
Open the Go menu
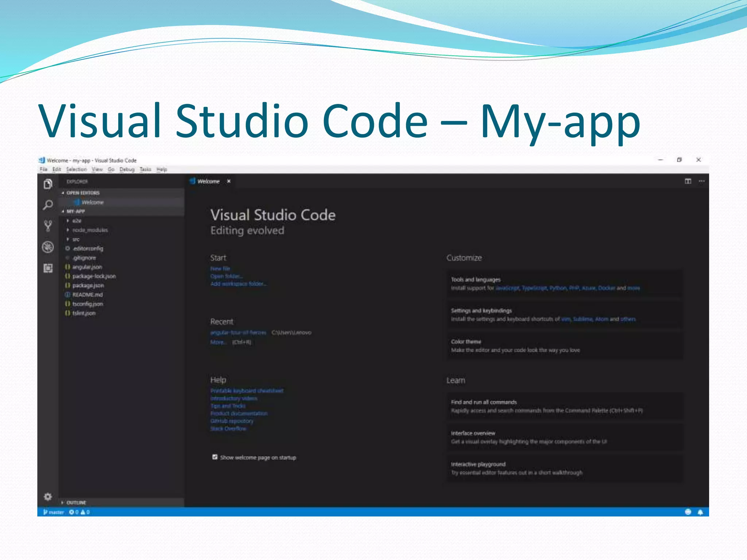(111, 170)
